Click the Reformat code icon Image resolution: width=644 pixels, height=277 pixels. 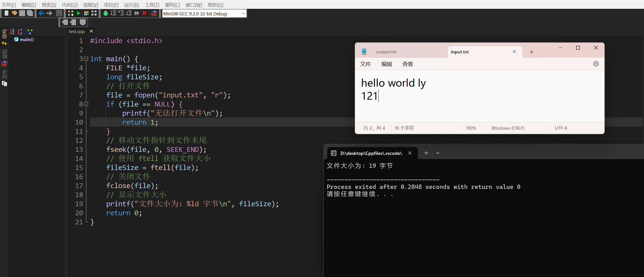(59, 13)
